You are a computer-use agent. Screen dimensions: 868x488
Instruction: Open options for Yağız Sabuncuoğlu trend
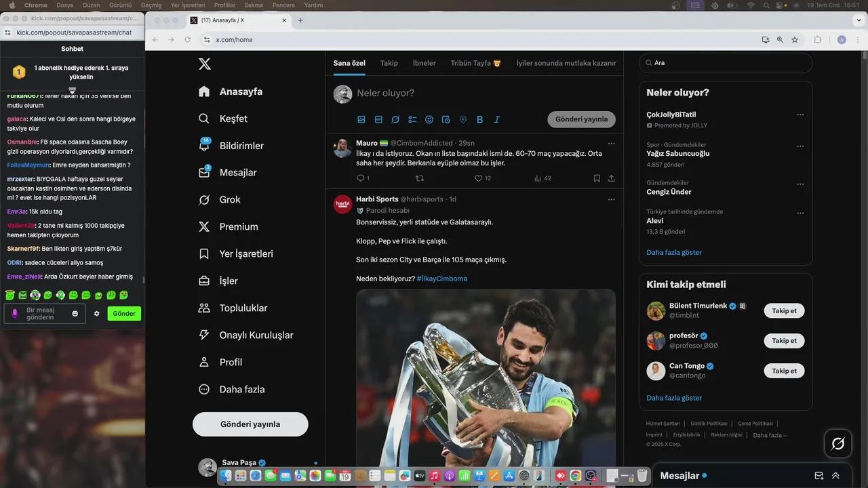(800, 146)
